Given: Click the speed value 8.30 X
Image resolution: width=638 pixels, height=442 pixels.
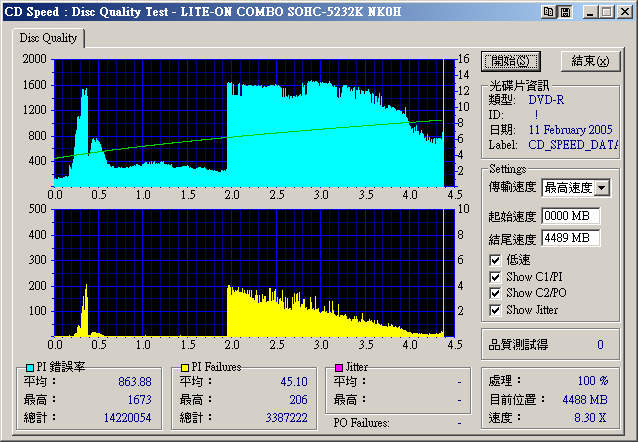Looking at the screenshot, I should coord(590,418).
